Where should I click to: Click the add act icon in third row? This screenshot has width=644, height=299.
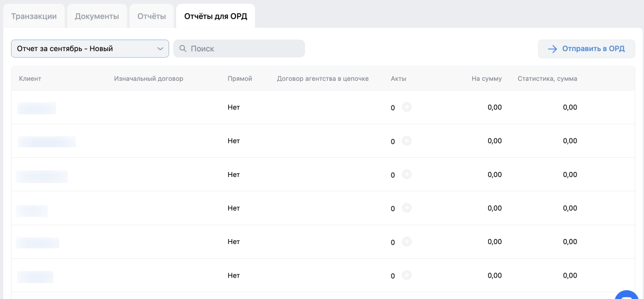pos(407,174)
